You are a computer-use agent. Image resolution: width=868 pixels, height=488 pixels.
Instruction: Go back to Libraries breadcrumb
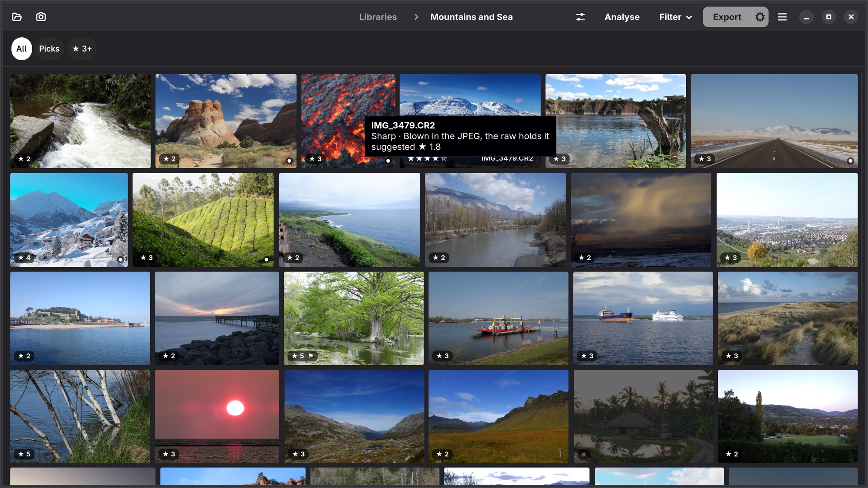pos(378,17)
